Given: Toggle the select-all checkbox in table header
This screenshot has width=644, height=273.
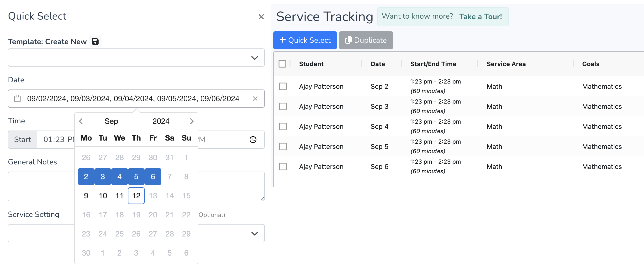Looking at the screenshot, I should pyautogui.click(x=282, y=64).
